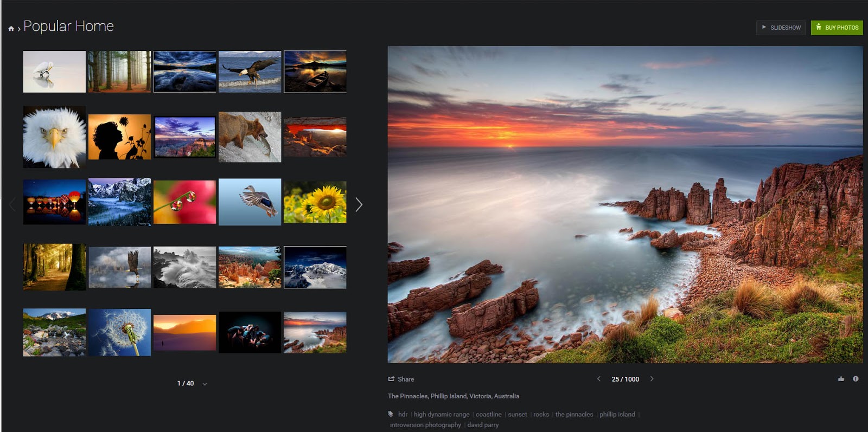
Task: Select the dandelion seed head thumbnail
Action: (119, 332)
